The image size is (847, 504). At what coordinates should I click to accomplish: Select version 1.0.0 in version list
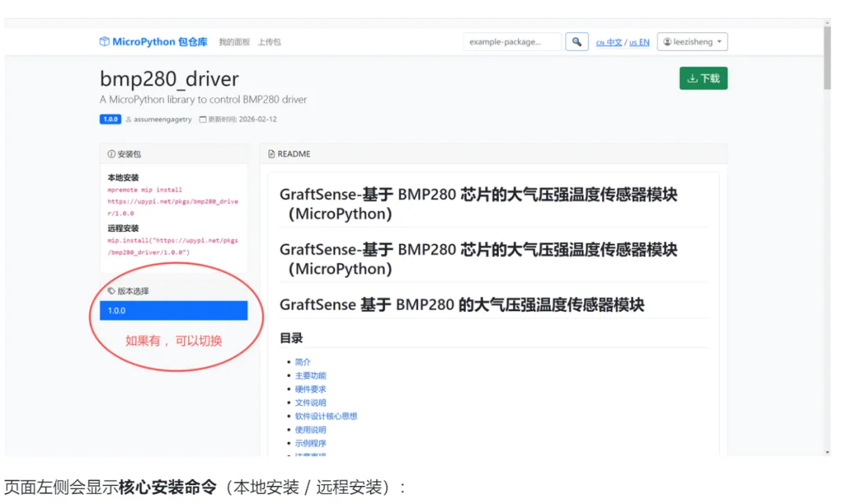(173, 310)
